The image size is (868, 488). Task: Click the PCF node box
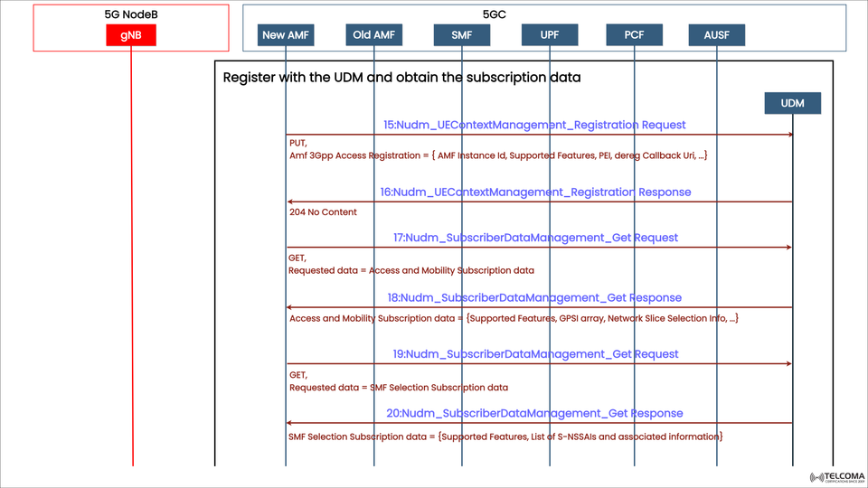click(635, 35)
